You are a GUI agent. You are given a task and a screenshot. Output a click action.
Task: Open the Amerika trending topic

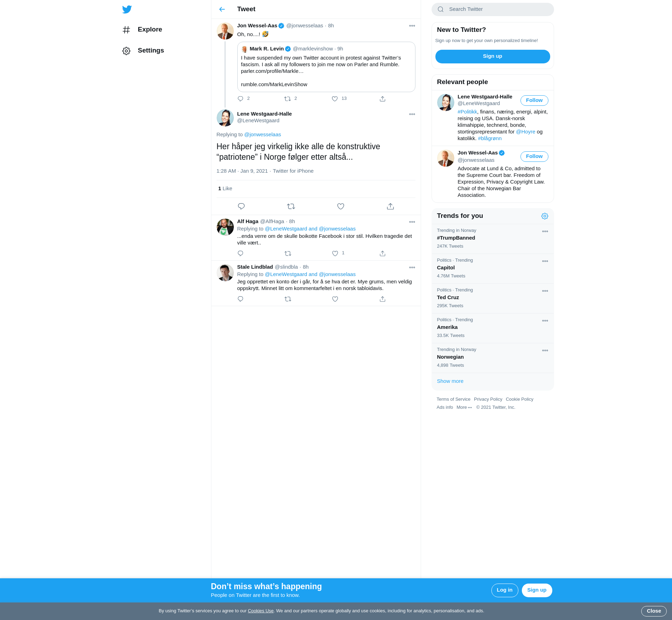pos(492,328)
